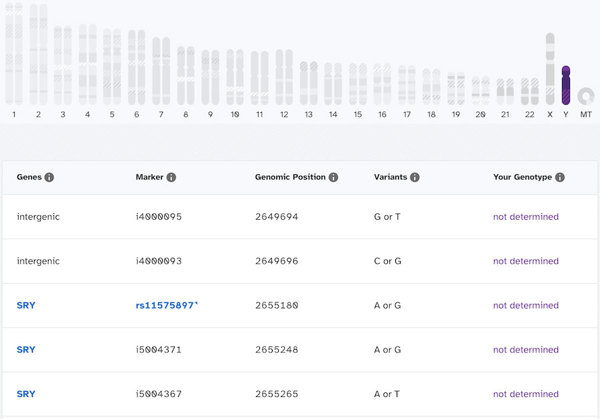Show info for Genes column
Screen dimensions: 600x419
click(49, 177)
